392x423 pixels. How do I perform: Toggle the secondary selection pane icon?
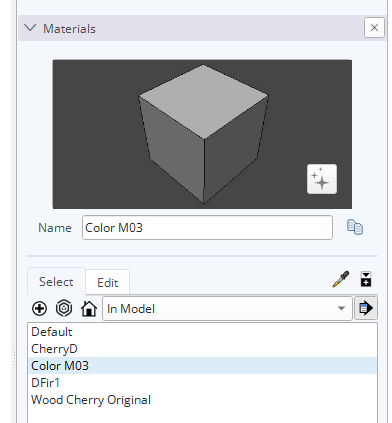(366, 279)
